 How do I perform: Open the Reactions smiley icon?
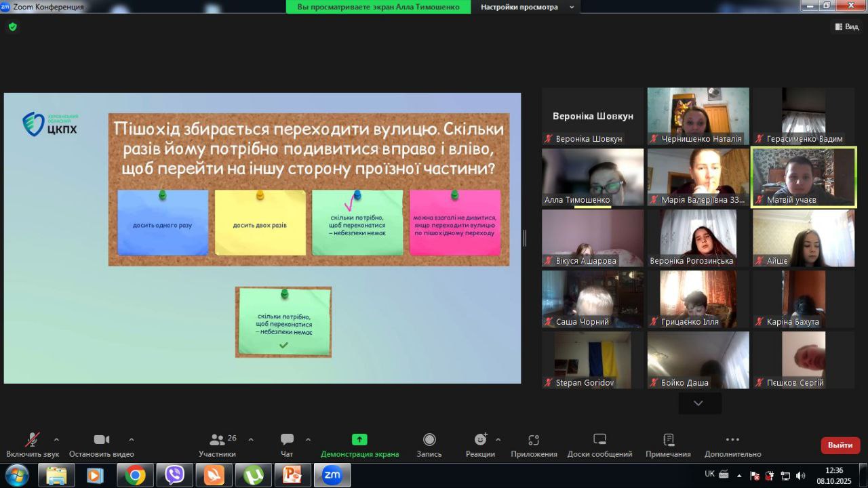(480, 440)
